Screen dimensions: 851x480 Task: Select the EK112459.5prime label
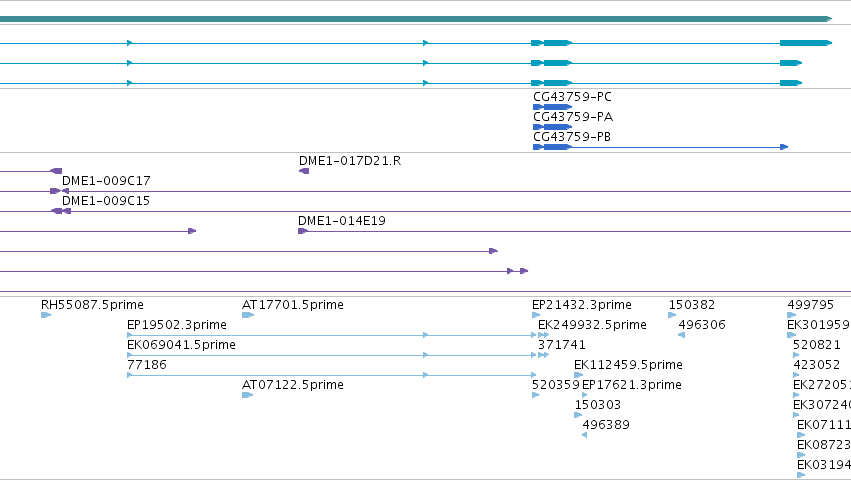pyautogui.click(x=628, y=365)
